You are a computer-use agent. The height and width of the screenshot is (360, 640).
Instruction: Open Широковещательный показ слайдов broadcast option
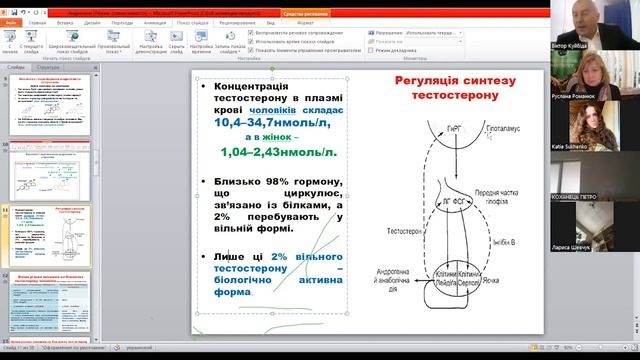72,42
